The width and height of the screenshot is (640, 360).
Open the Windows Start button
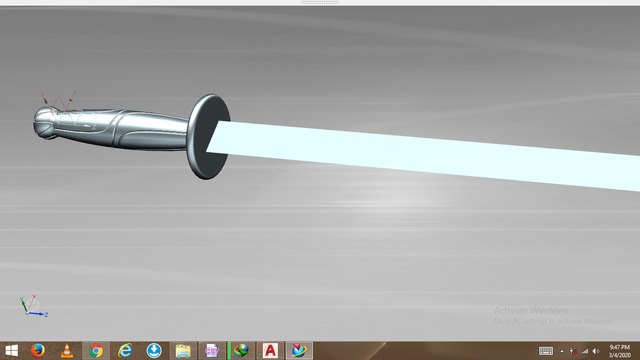point(11,351)
